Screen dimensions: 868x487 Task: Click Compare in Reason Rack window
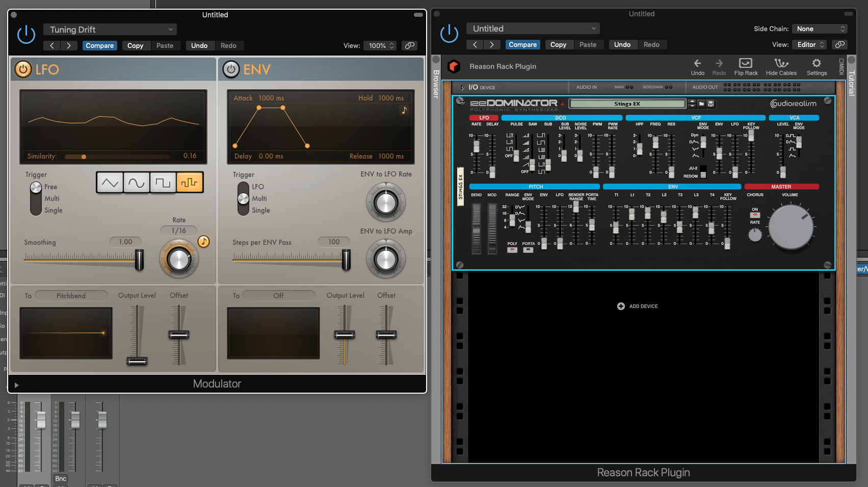coord(523,44)
